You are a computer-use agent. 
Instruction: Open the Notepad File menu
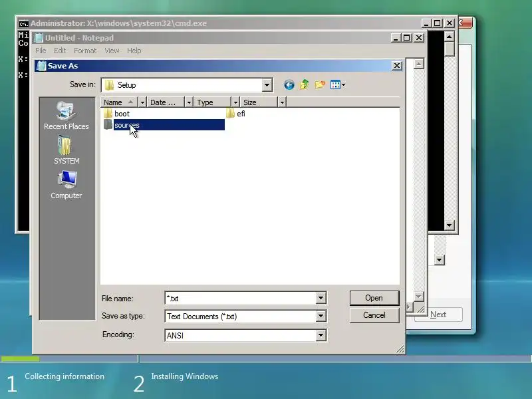pos(41,51)
